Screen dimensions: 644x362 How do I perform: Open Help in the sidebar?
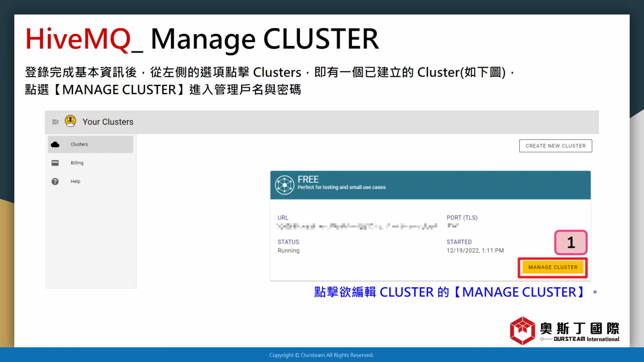(x=91, y=181)
